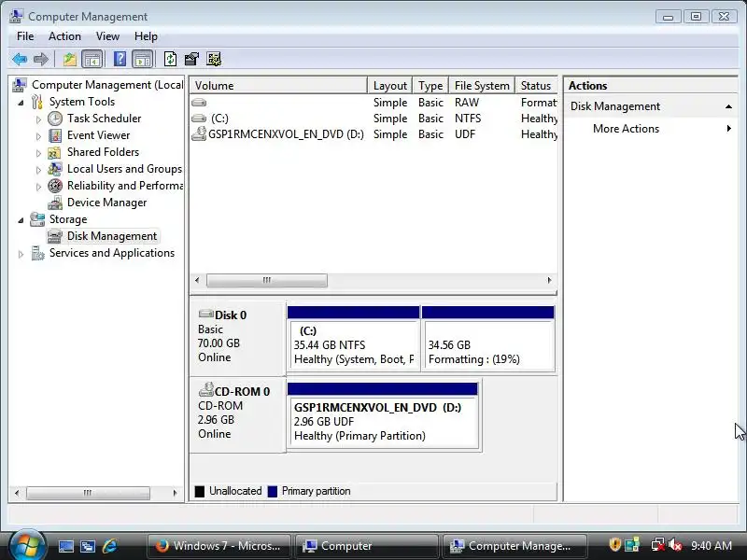This screenshot has height=560, width=747.
Task: Click the Disk 0 drive icon
Action: point(205,314)
